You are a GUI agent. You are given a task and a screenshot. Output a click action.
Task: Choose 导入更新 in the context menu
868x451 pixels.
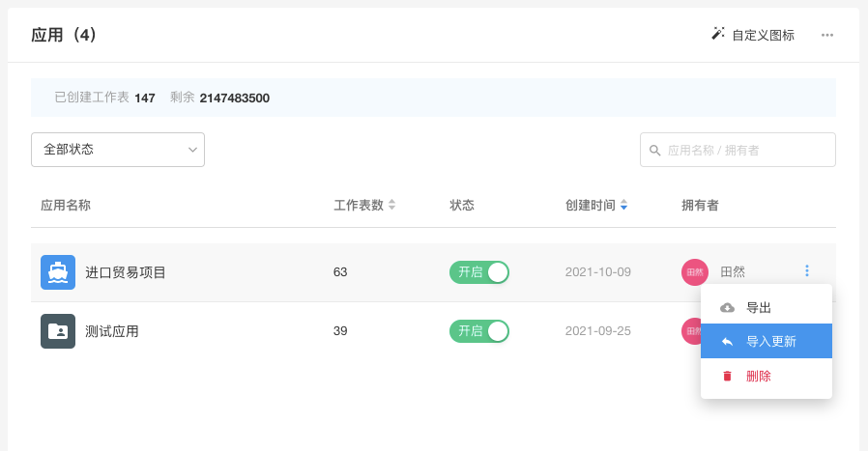coord(771,342)
